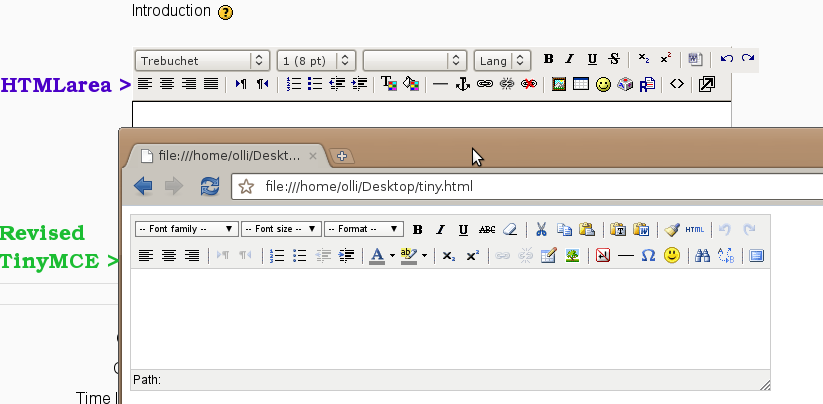Open the Trebuchet font dropdown
Screen dimensions: 823x404
click(203, 60)
